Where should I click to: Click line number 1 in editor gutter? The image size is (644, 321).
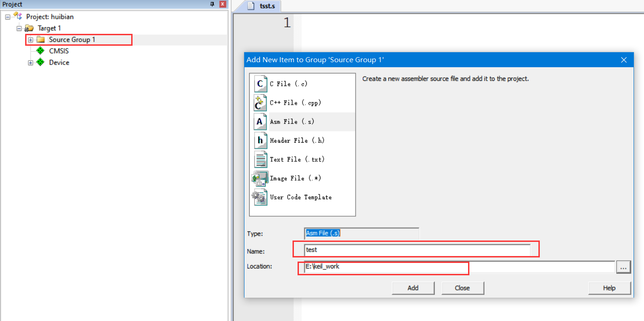pos(287,22)
